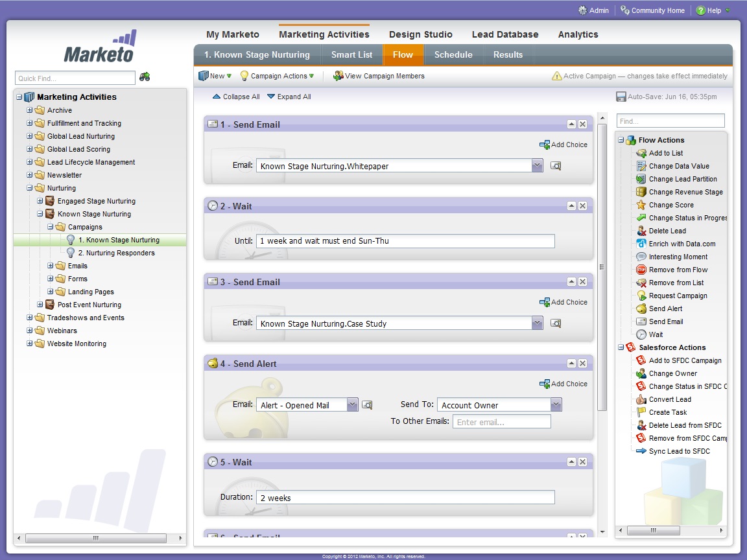This screenshot has width=747, height=560.
Task: Expand the Engaged Stage Nurturing program
Action: 40,200
